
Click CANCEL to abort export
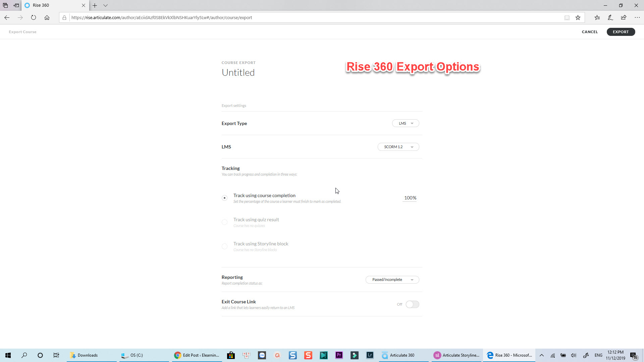(x=590, y=32)
